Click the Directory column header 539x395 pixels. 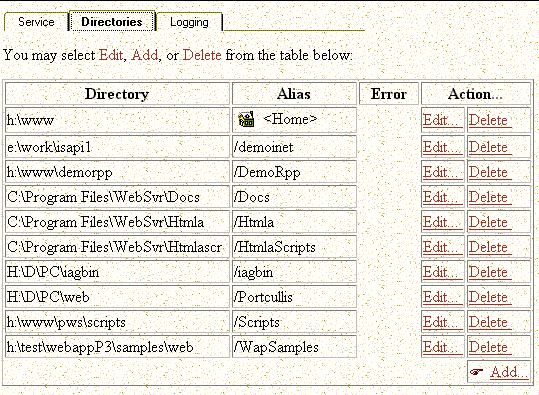pyautogui.click(x=117, y=94)
